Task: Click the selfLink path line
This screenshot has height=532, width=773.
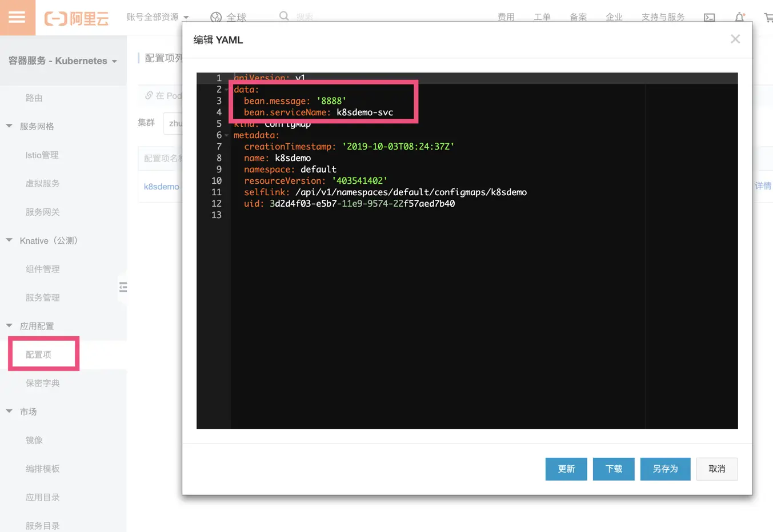Action: 385,192
